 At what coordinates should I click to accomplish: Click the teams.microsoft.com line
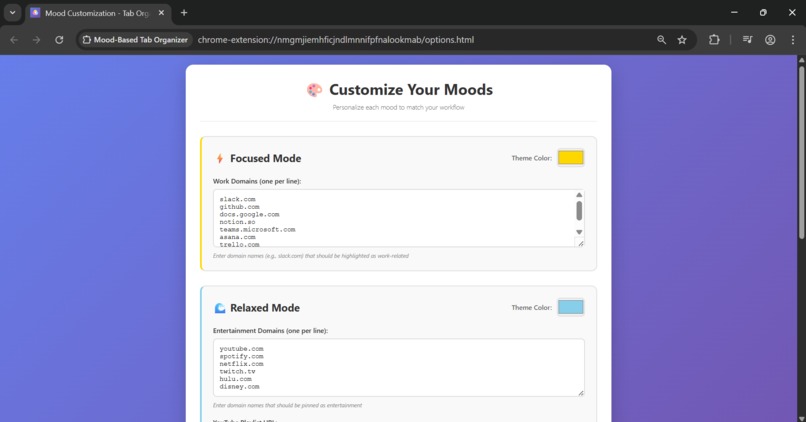tap(258, 230)
